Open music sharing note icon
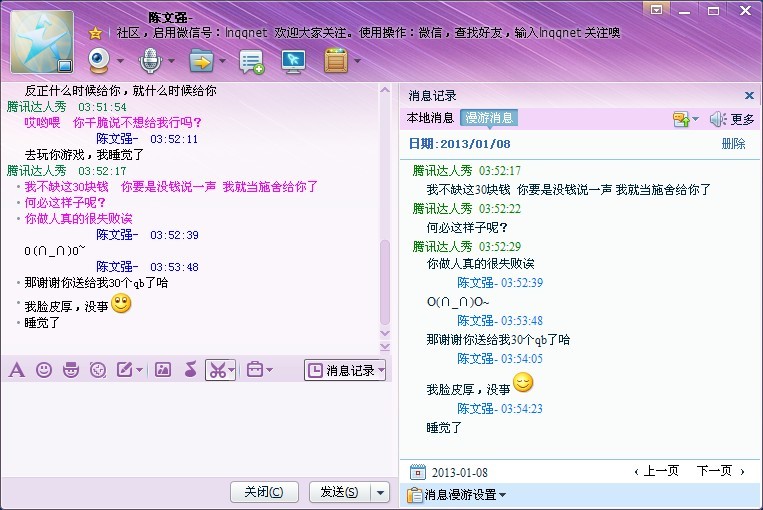 (191, 370)
